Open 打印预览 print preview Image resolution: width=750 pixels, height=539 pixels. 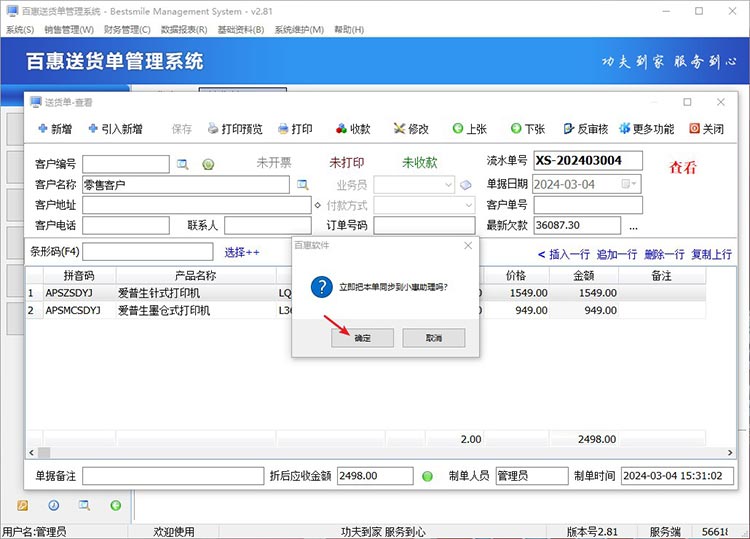[x=235, y=129]
